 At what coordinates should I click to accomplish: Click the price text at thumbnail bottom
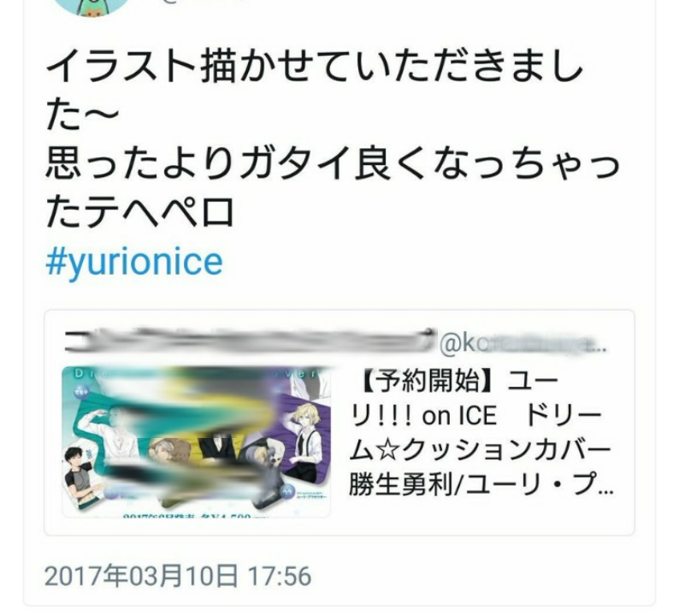pos(188,516)
